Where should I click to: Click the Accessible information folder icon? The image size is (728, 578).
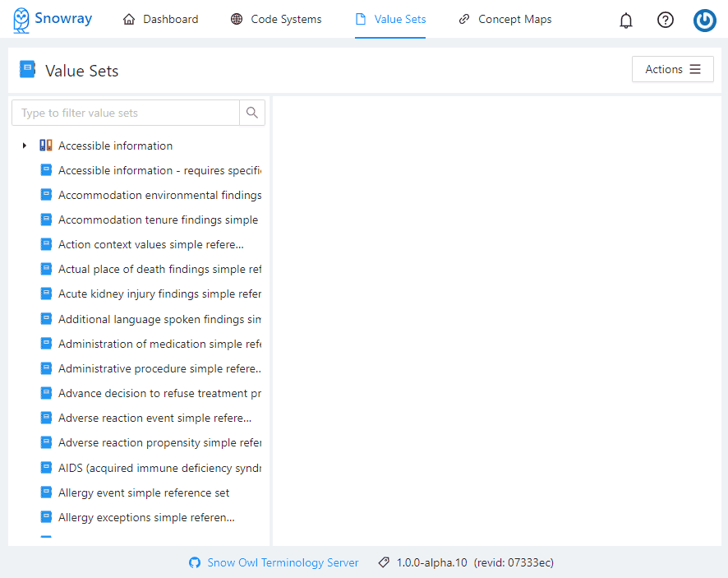[46, 146]
